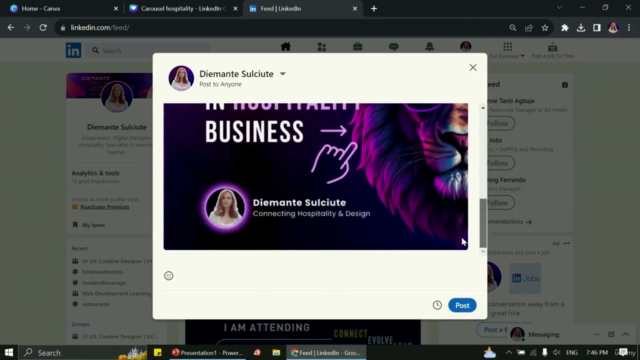Screen dimensions: 640x360
Task: Bookmark this page with star icon
Action: pos(545,28)
